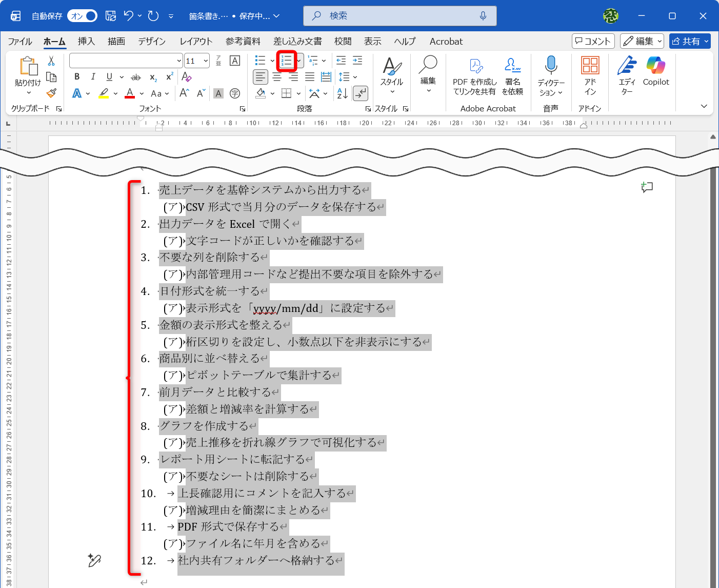Activate the Format Painter icon
Screen dimensions: 719x588
coord(51,93)
